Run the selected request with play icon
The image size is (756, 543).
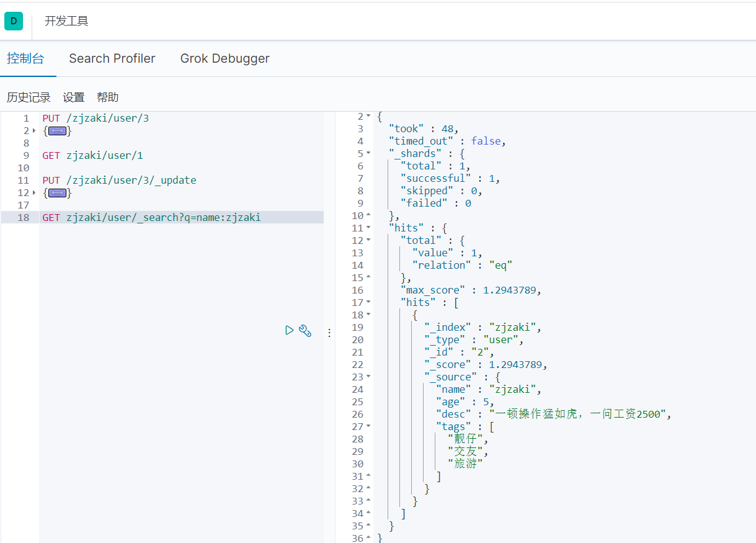(289, 330)
